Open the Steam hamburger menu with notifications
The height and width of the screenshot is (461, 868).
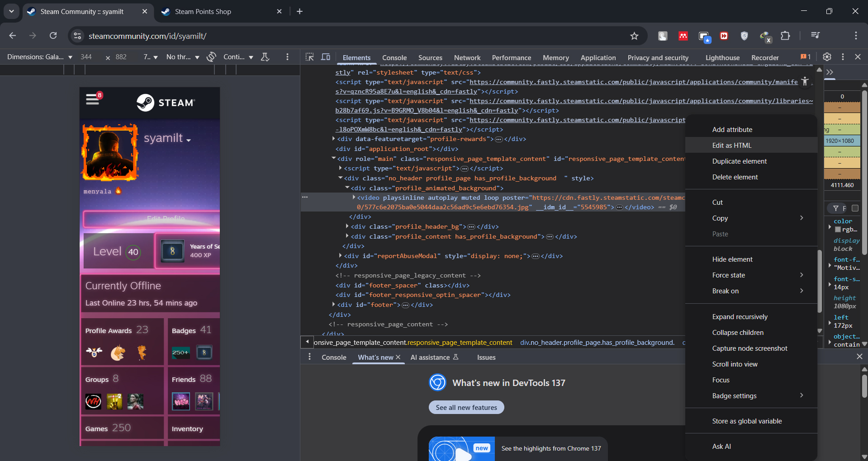[93, 99]
